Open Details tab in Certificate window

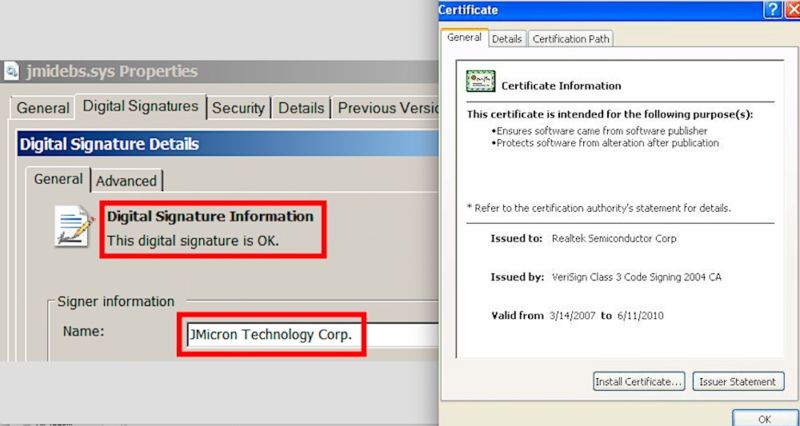point(507,39)
